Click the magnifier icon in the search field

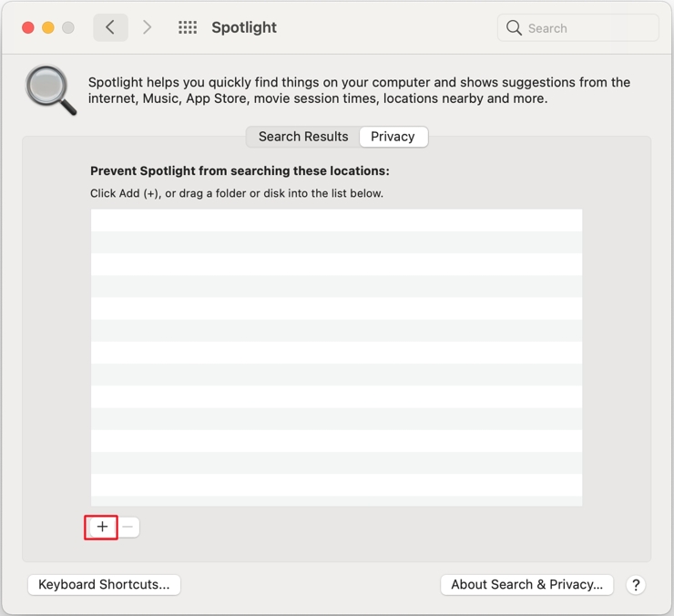[514, 28]
